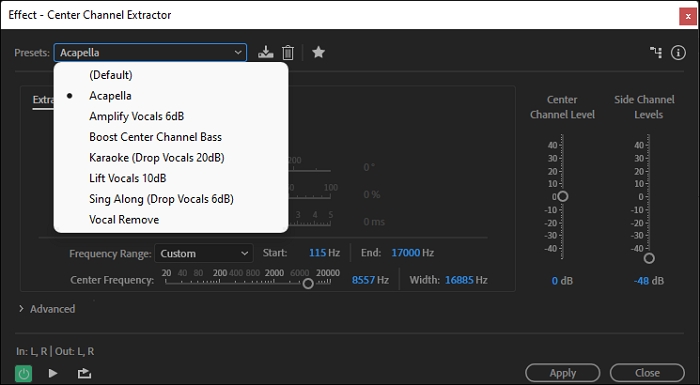Click the In: L, R | Out: L, R text

pyautogui.click(x=55, y=352)
